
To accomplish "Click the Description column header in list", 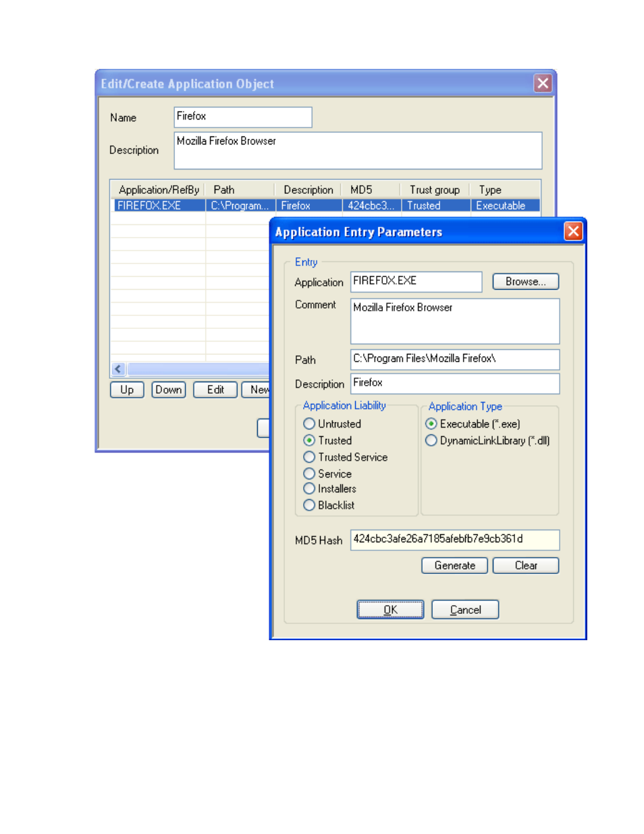I will pyautogui.click(x=308, y=190).
